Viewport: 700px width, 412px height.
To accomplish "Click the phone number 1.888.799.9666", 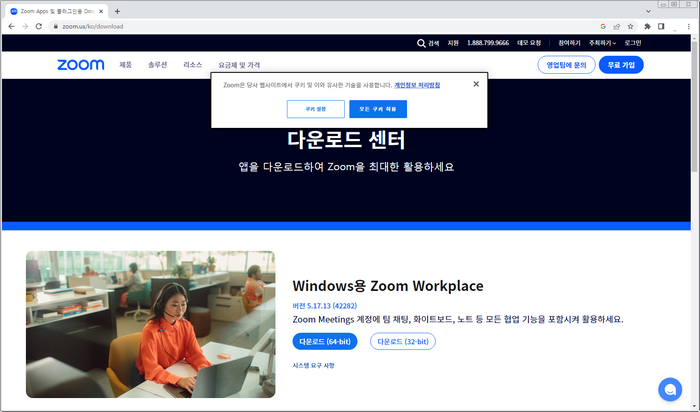I will point(488,43).
